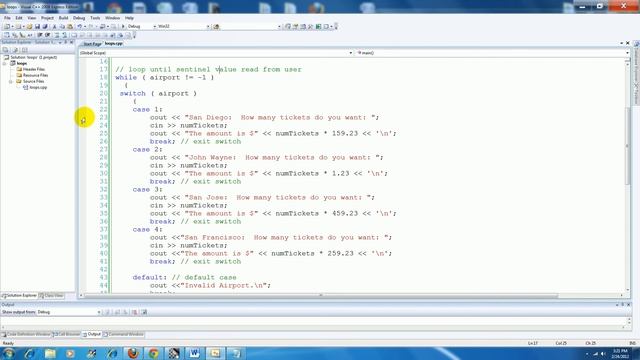The width and height of the screenshot is (640, 360).
Task: Click the Cut scissors icon
Action: 54,27
